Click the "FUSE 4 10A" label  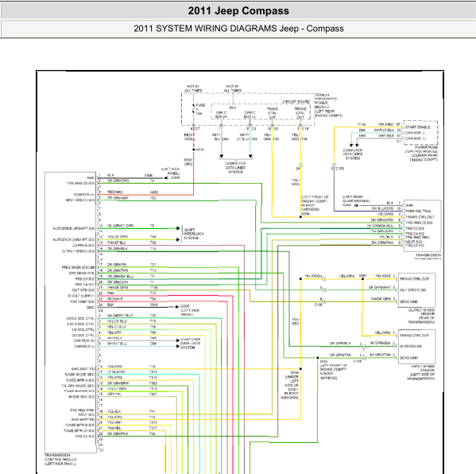(199, 110)
